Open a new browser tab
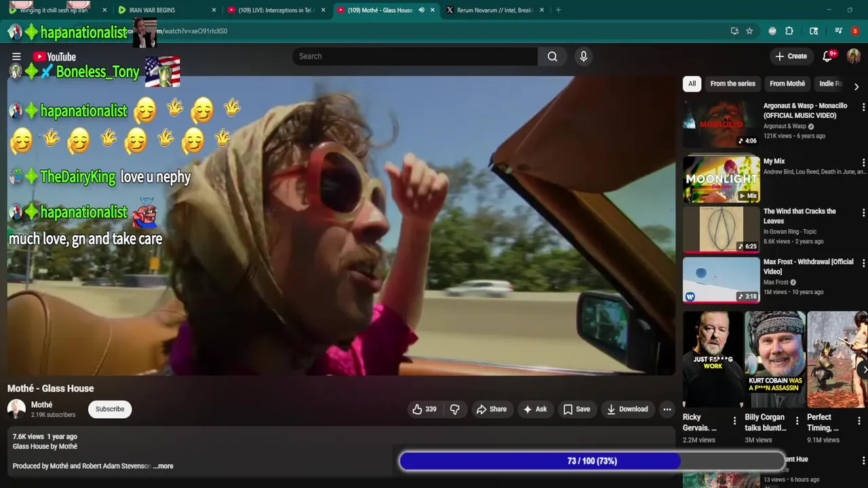Screen dimensions: 868x488 click(x=558, y=10)
